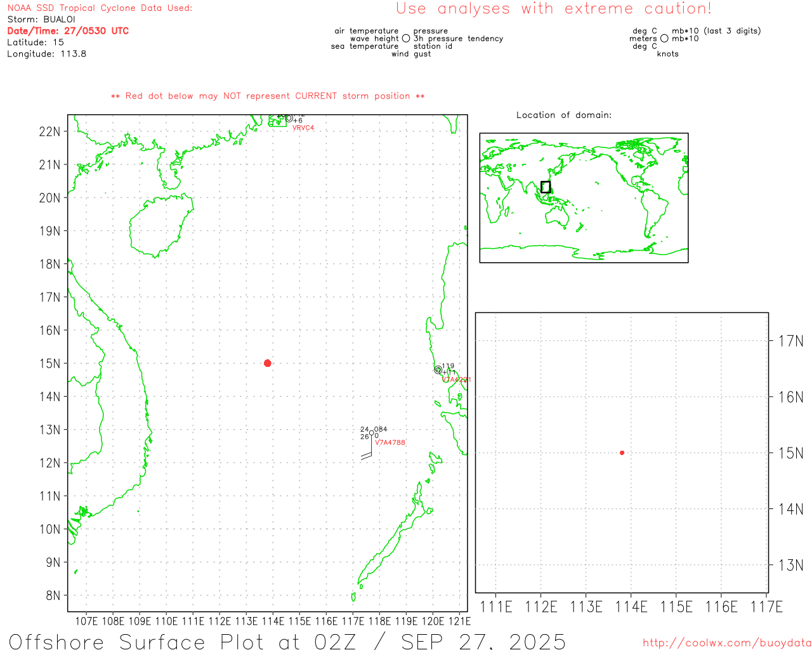Click the 'knots' legend label
The width and height of the screenshot is (812, 650).
(668, 54)
